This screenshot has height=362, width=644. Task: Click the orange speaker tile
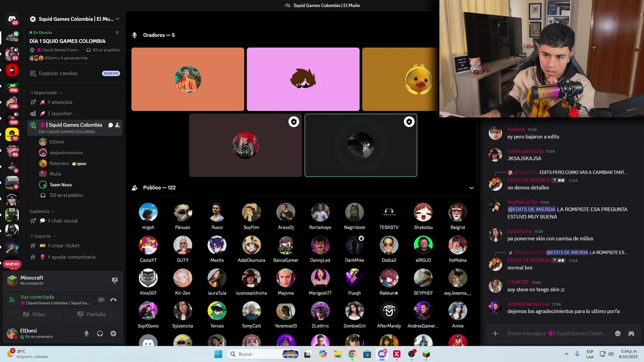tap(188, 79)
